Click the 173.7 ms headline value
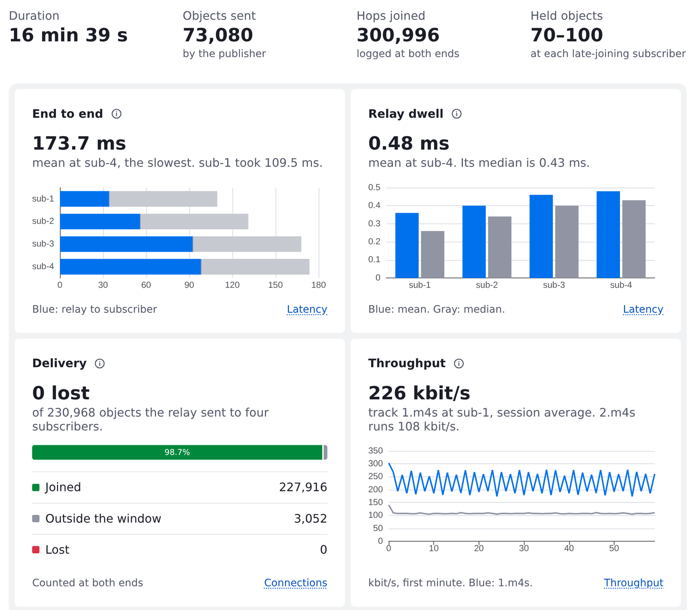This screenshot has width=700, height=610. coord(79,144)
